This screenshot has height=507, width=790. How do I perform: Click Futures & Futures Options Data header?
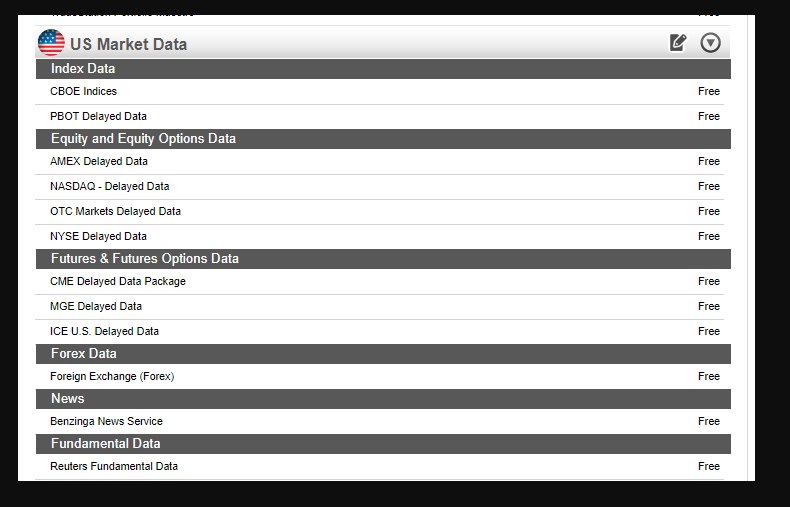tap(383, 259)
